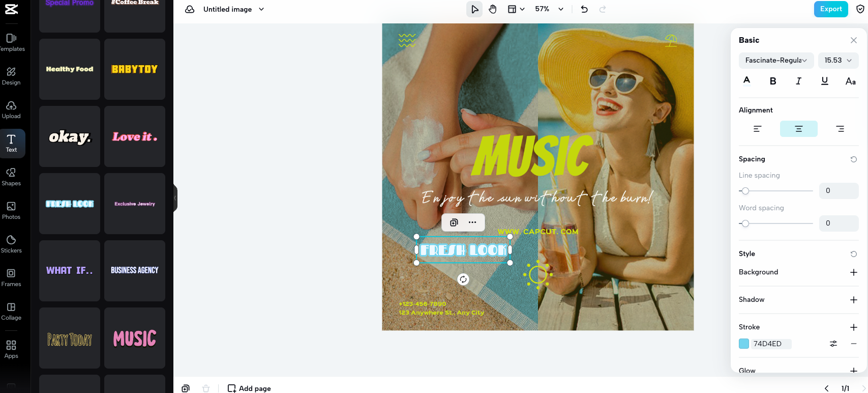Click the Add page button

[249, 388]
